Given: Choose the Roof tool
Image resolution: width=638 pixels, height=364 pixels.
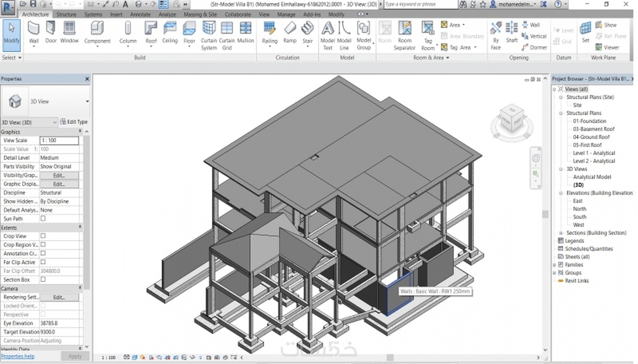Looking at the screenshot, I should (x=151, y=34).
